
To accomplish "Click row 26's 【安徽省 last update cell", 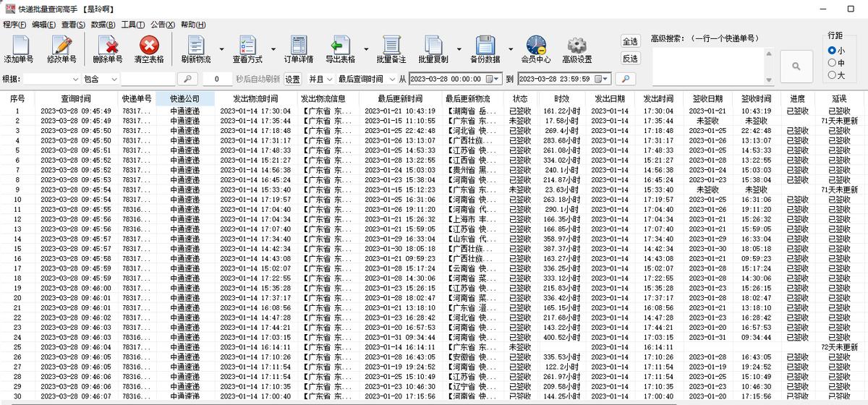I will 472,357.
